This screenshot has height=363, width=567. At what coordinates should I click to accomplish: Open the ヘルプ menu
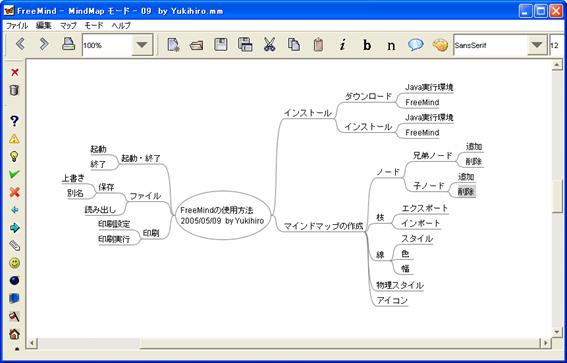tap(121, 26)
